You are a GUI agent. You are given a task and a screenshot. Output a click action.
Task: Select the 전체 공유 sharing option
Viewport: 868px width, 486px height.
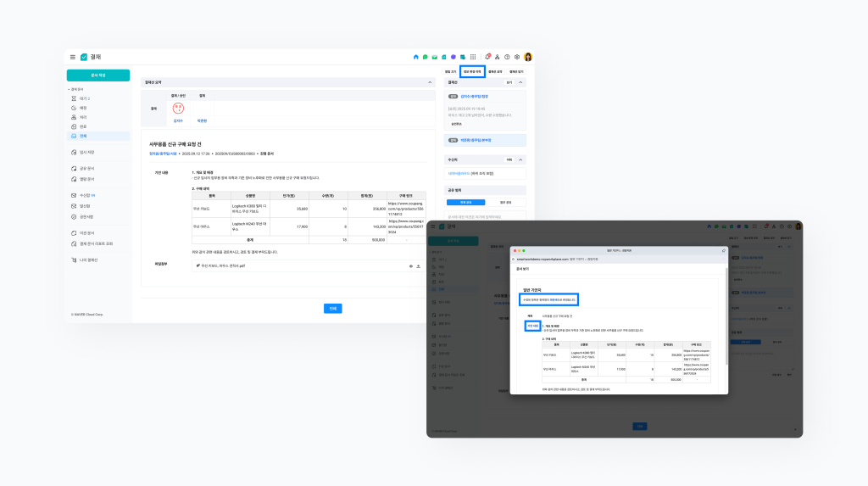pos(467,203)
